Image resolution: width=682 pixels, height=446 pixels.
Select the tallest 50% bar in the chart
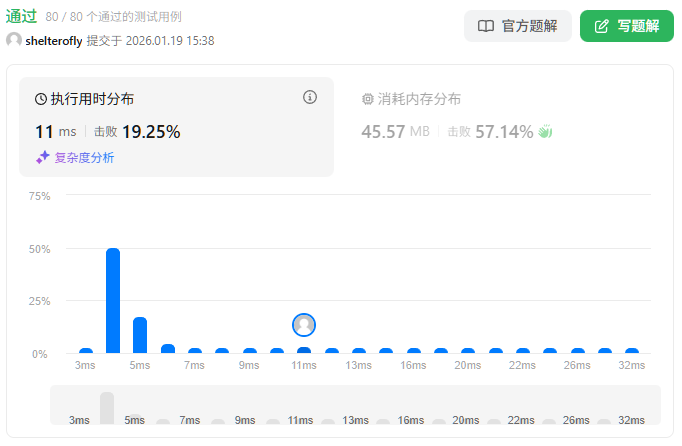point(113,301)
